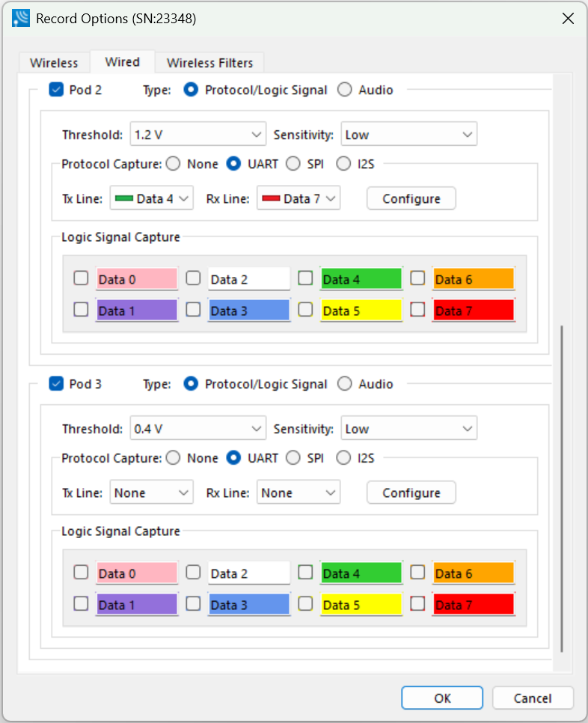This screenshot has height=723, width=588.
Task: Enable Pod 3 Data 1 logic capture checkbox
Action: pyautogui.click(x=81, y=603)
